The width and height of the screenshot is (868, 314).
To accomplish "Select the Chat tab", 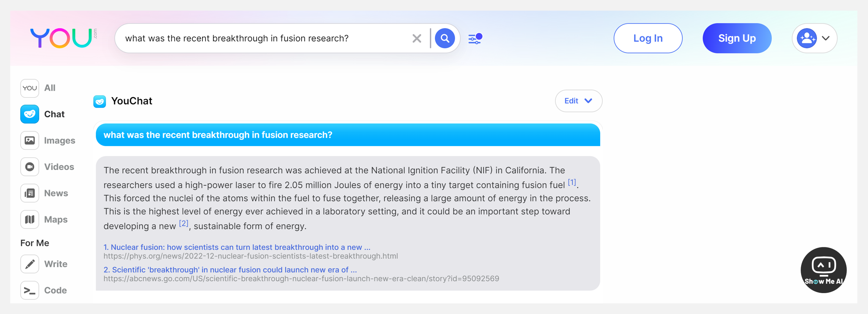I will [43, 114].
